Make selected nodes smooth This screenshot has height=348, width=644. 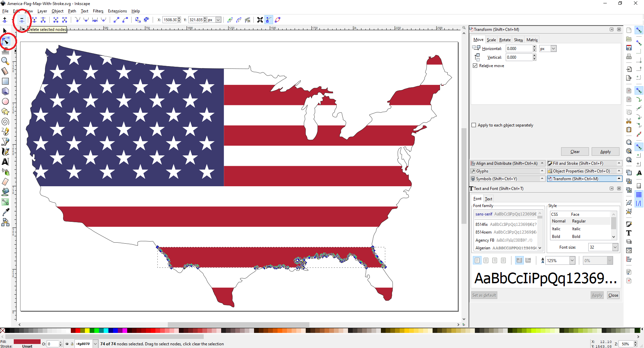(86, 20)
